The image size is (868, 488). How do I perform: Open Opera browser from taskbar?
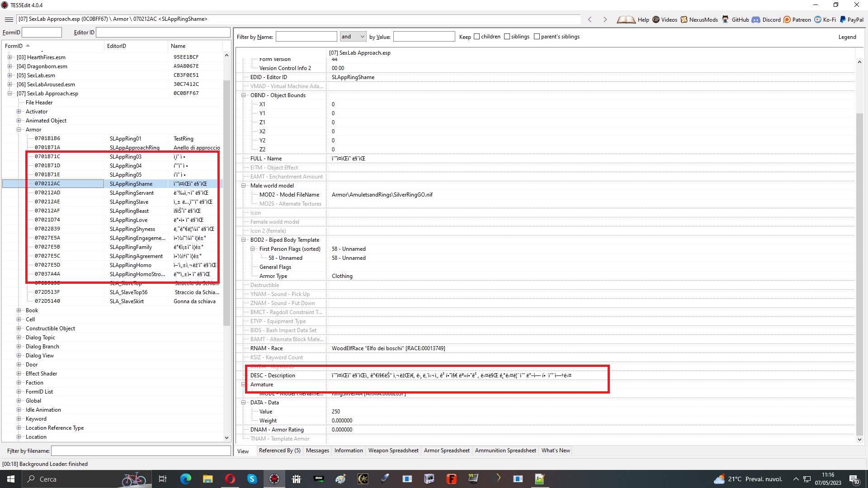point(230,479)
